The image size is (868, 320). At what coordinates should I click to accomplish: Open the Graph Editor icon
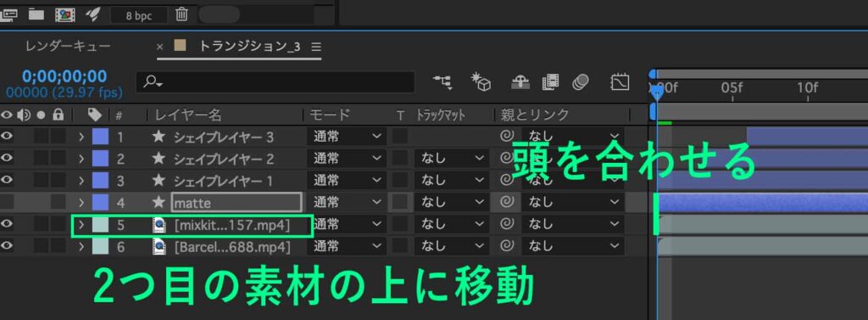tap(620, 82)
